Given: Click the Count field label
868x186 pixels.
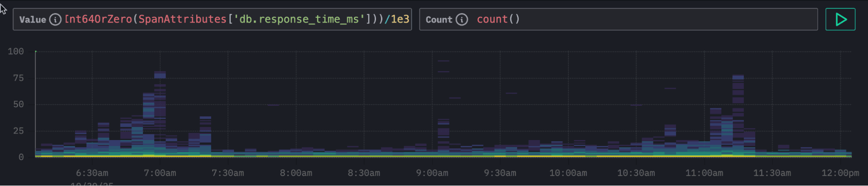Looking at the screenshot, I should click(x=439, y=20).
